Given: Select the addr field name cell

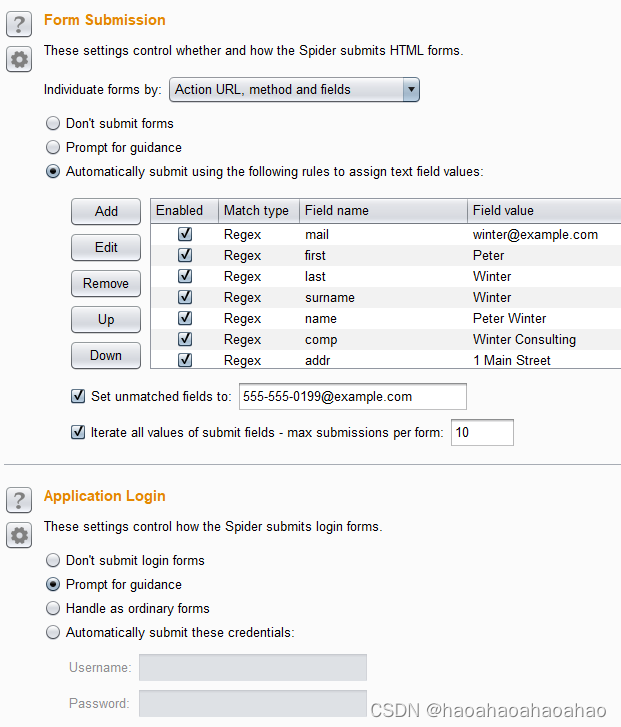Looking at the screenshot, I should click(383, 360).
